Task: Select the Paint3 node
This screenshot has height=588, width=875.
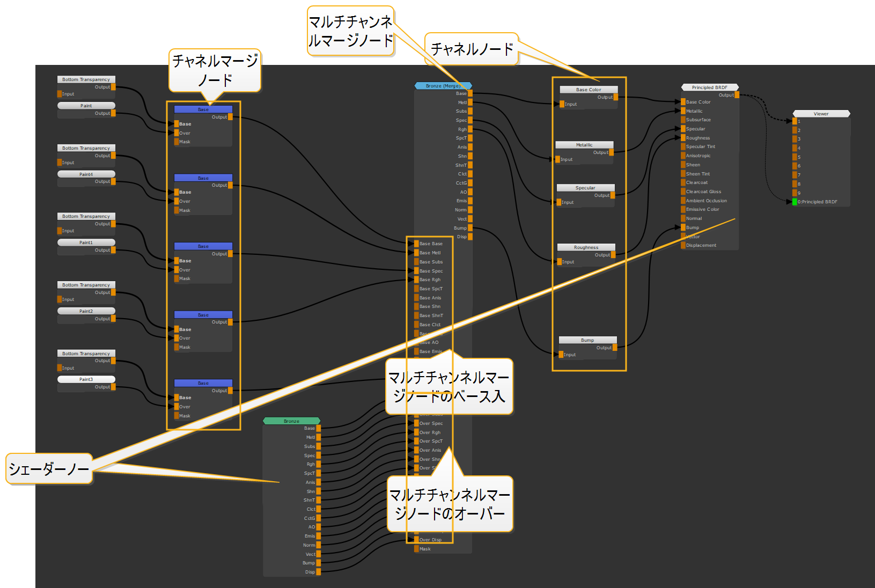Action: [x=86, y=379]
